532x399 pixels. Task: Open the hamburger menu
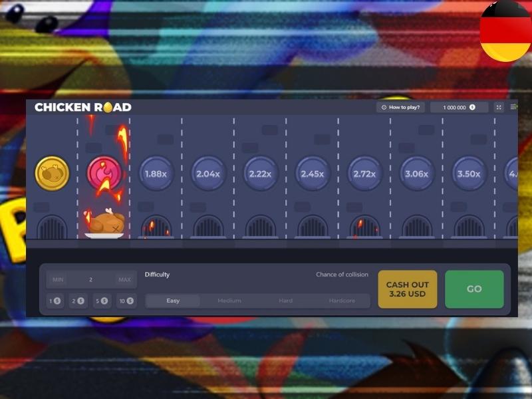pos(513,107)
